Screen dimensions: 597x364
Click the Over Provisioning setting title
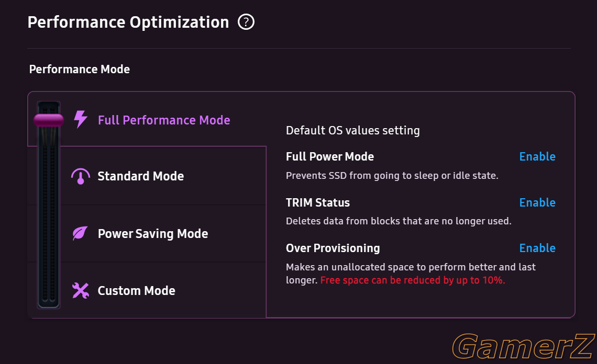[333, 248]
